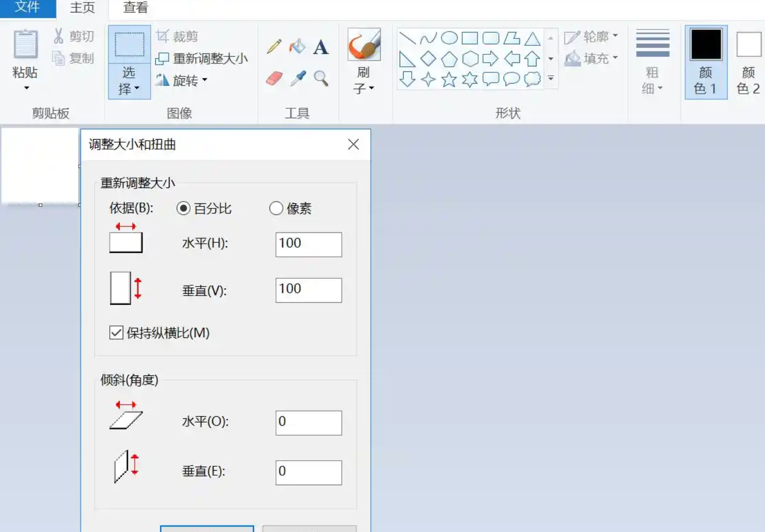Select the Fill with color bucket tool
Image resolution: width=765 pixels, height=532 pixels.
pos(297,47)
